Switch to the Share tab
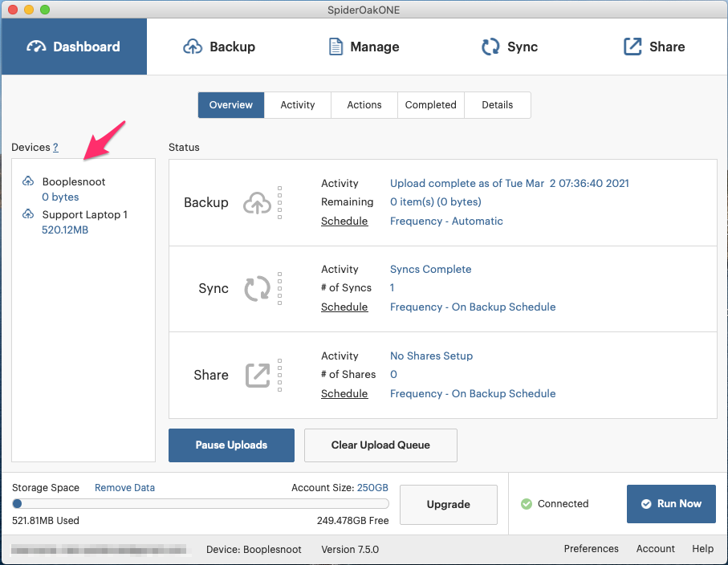The width and height of the screenshot is (728, 565). coord(654,47)
